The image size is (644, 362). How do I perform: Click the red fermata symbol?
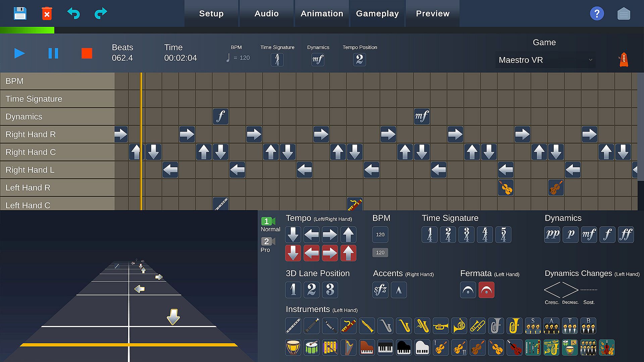[x=486, y=290]
